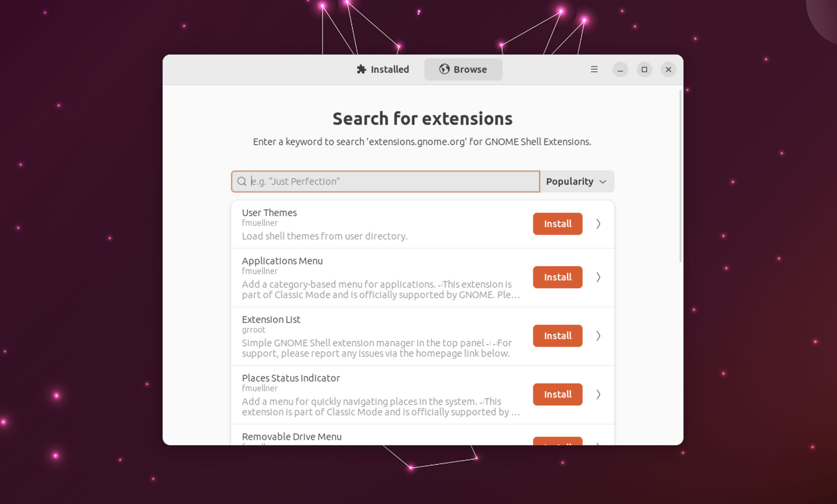Minimize the Extension Manager window
The height and width of the screenshot is (504, 837).
click(x=620, y=69)
